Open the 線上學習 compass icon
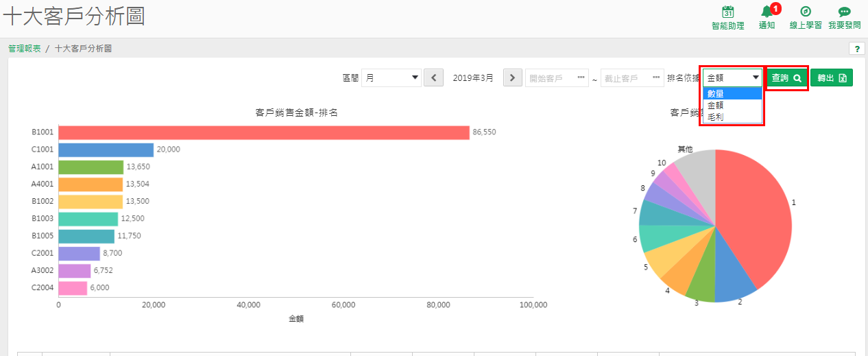 806,12
